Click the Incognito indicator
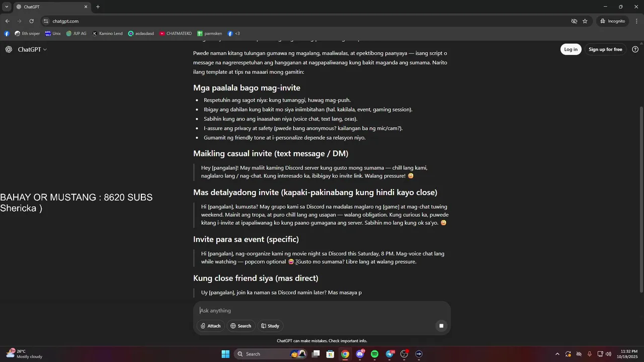The image size is (644, 362). [x=612, y=21]
